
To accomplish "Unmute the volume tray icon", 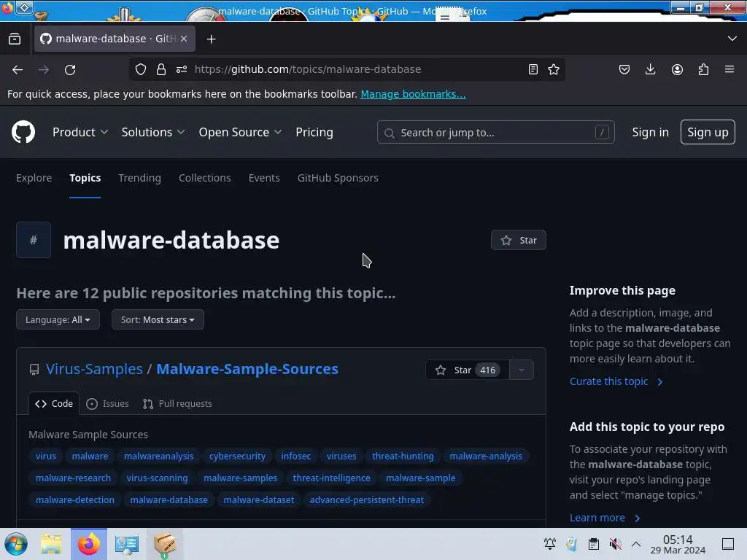I will [x=615, y=544].
